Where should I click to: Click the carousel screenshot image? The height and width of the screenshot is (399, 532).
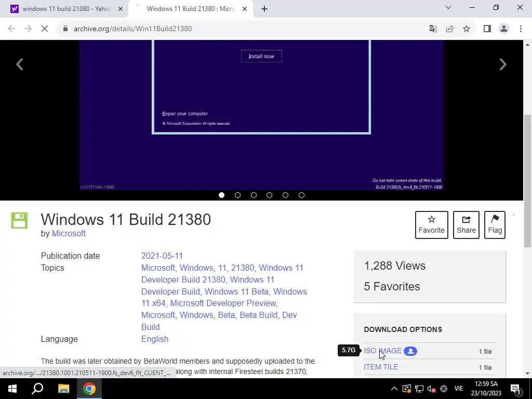click(261, 115)
